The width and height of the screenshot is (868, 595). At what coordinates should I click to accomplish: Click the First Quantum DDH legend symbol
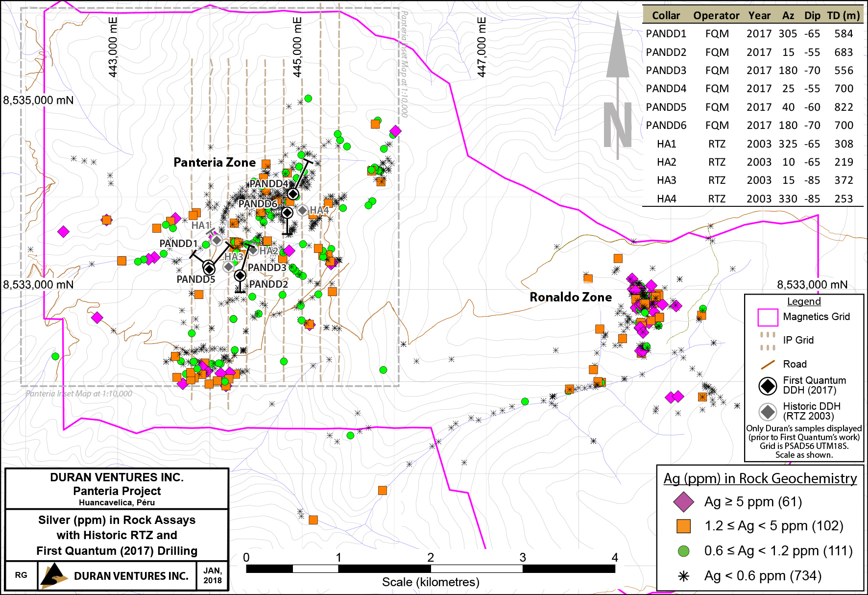pos(768,386)
